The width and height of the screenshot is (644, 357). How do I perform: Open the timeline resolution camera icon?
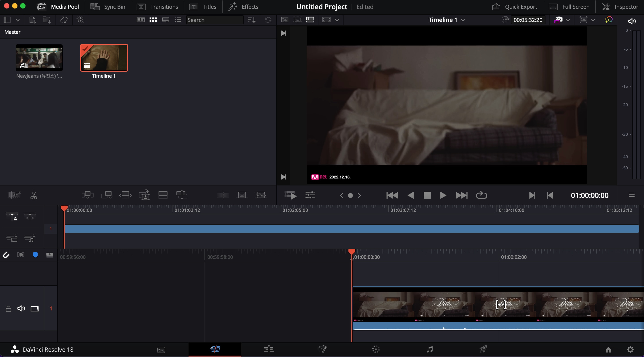558,20
